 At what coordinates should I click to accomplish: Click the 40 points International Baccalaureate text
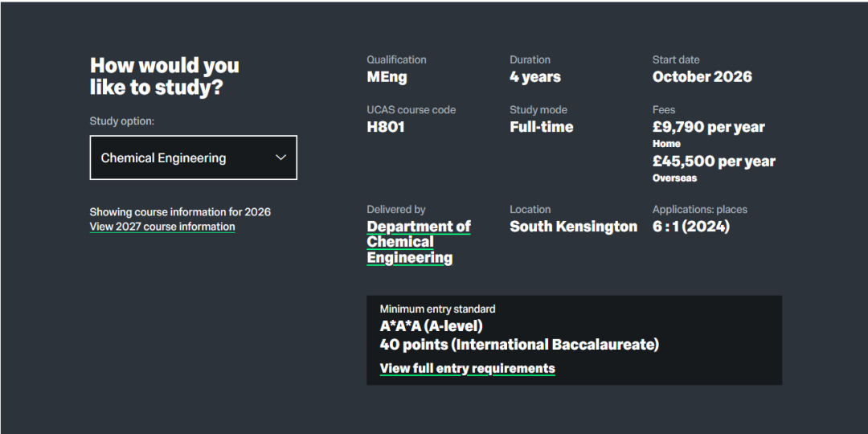(518, 345)
